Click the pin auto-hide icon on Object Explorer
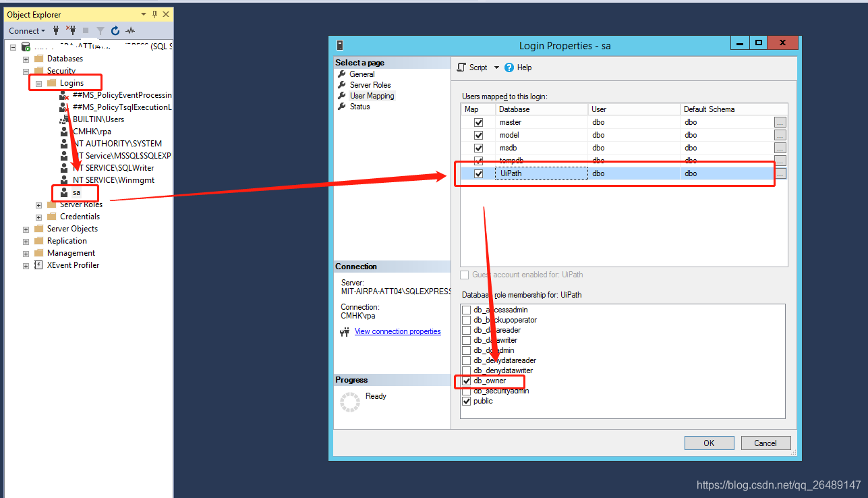The image size is (868, 498). (x=155, y=14)
